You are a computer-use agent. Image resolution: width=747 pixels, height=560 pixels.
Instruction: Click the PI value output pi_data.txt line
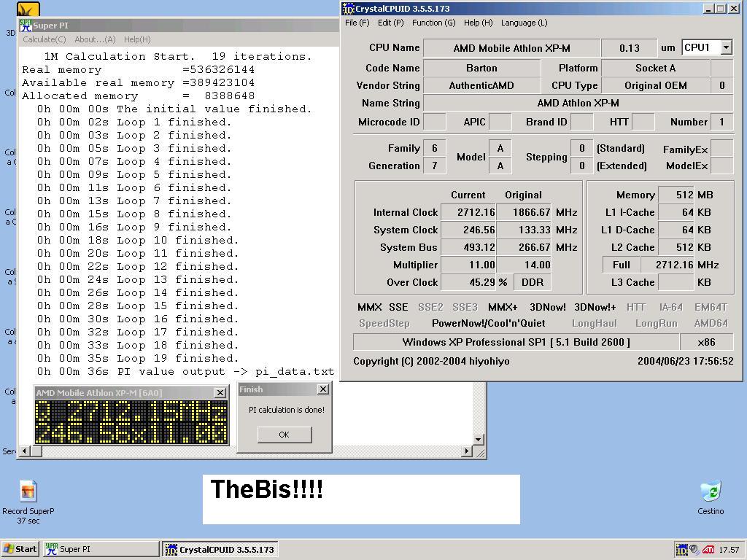tap(186, 371)
